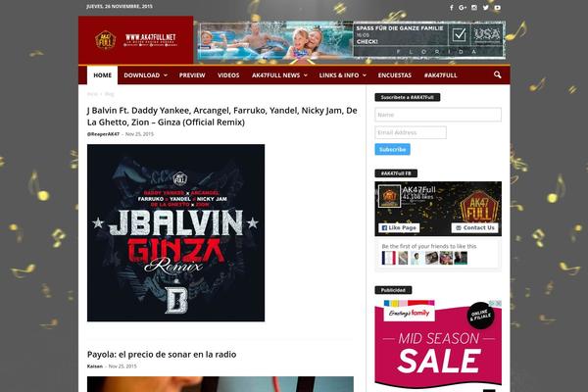Screen dimensions: 588x392
Task: Open the ENCUESTAS menu item
Action: tap(395, 75)
